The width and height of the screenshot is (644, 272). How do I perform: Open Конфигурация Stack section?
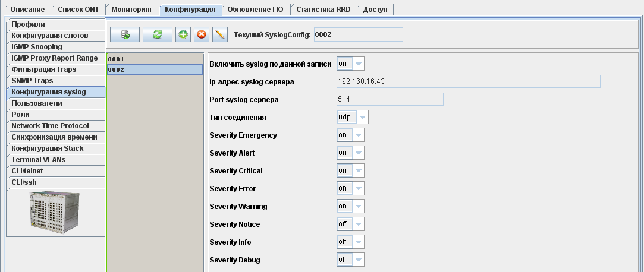coord(56,148)
